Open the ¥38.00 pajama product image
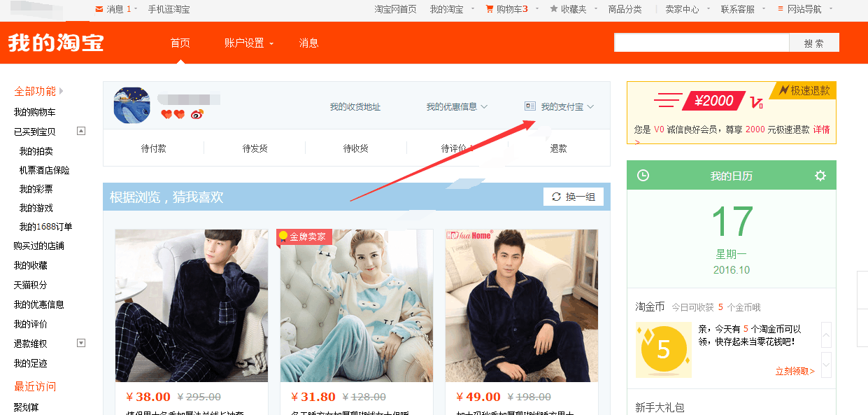This screenshot has height=415, width=868. [x=192, y=305]
